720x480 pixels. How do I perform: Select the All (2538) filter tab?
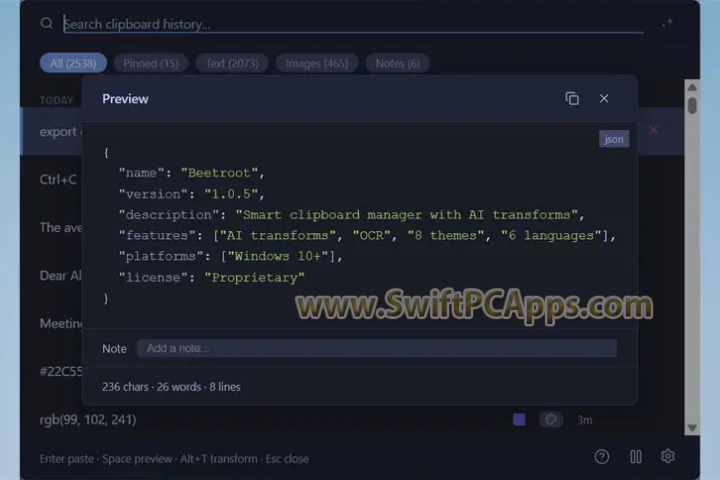(x=73, y=63)
